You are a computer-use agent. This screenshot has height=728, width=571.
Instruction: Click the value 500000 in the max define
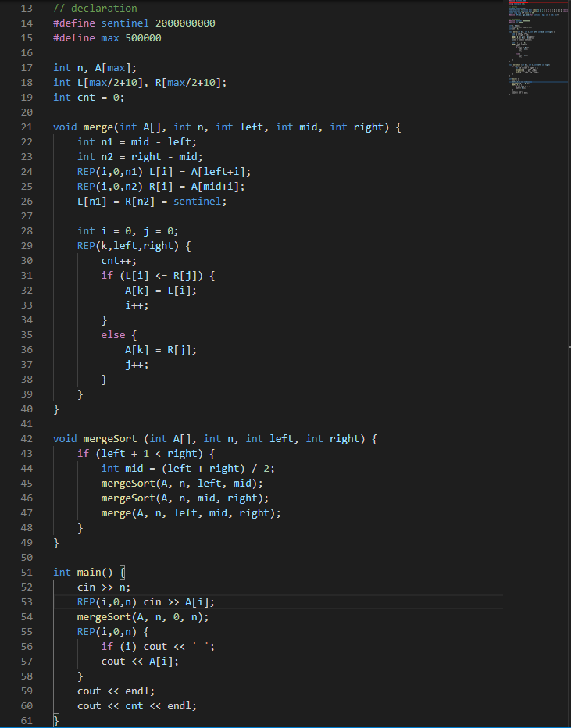pyautogui.click(x=143, y=38)
